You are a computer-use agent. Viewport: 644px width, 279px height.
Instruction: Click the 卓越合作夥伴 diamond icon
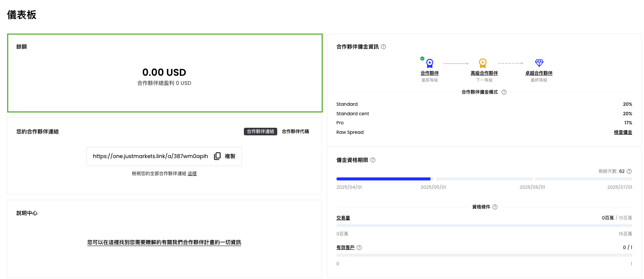click(539, 63)
